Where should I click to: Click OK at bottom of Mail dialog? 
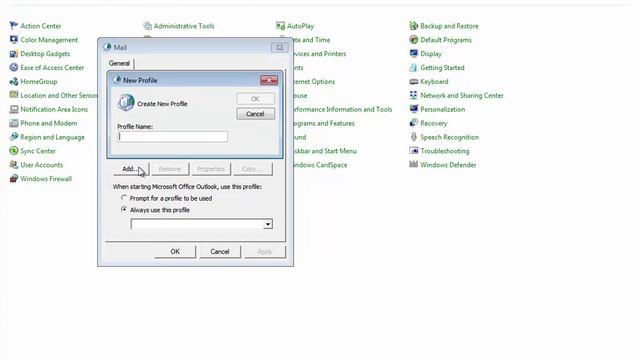click(175, 251)
